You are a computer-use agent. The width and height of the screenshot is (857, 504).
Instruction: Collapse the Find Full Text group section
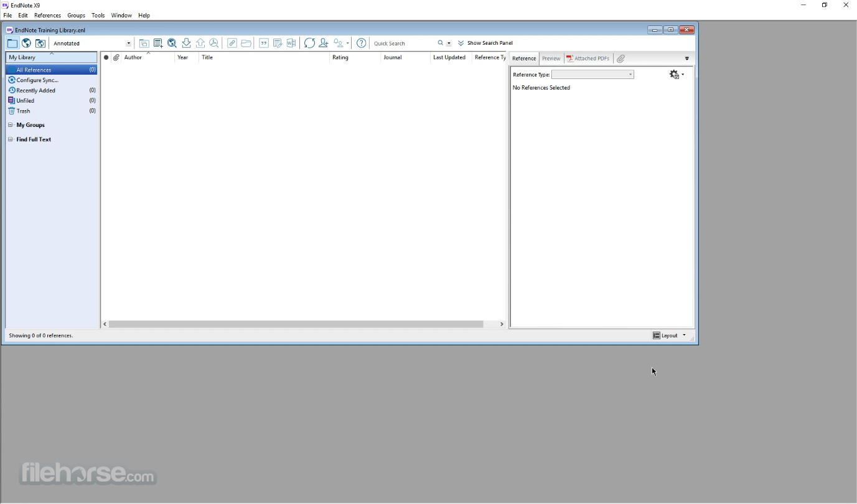pos(10,139)
